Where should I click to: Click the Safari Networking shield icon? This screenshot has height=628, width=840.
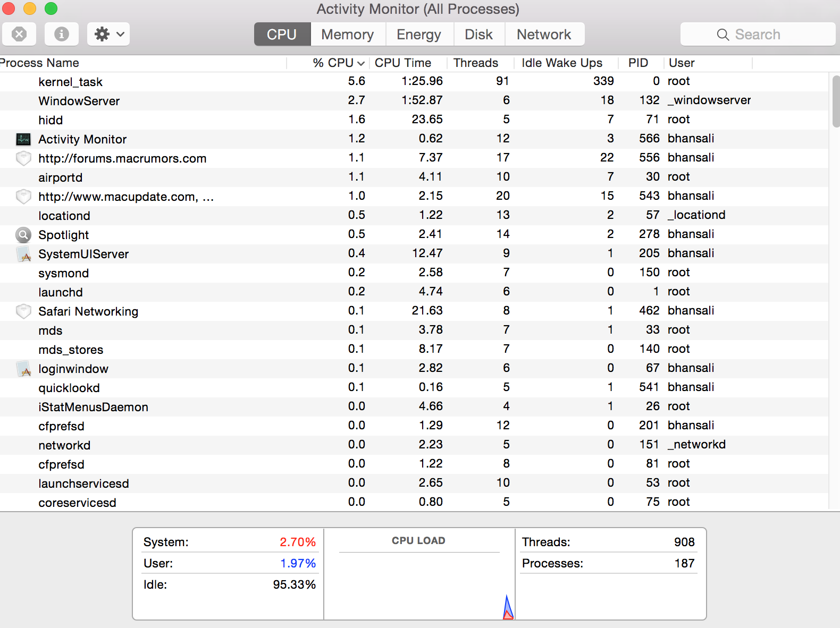coord(23,311)
